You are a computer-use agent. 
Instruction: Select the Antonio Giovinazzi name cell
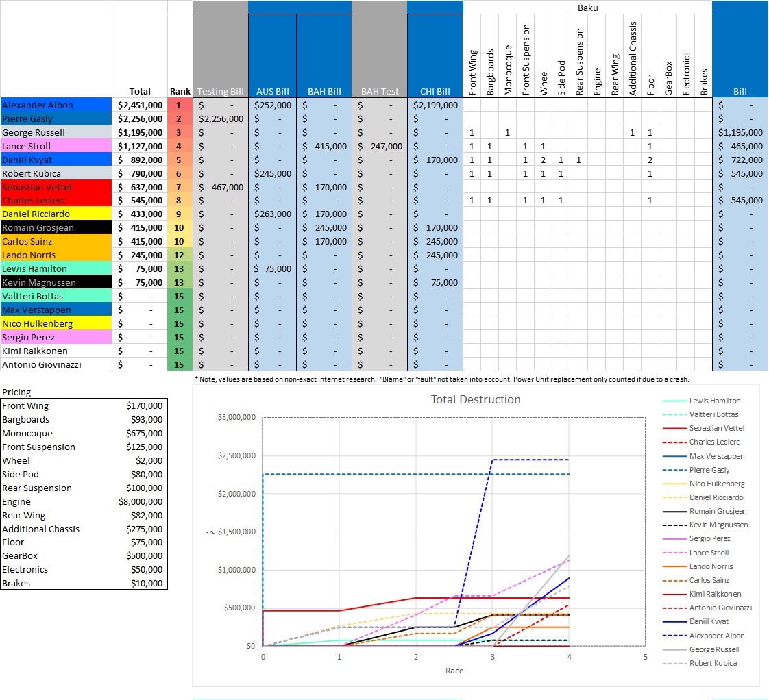[x=56, y=364]
